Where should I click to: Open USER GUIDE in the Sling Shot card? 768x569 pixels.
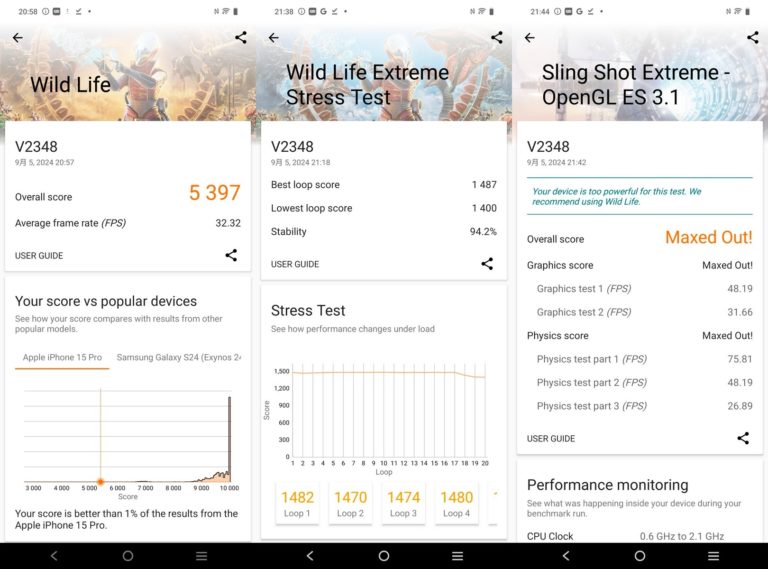[x=551, y=439]
